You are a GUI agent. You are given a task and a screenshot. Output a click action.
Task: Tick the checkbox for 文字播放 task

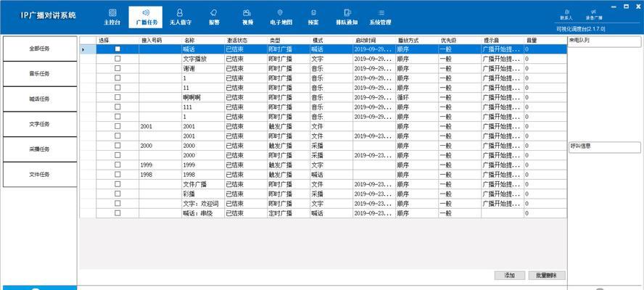pos(118,58)
